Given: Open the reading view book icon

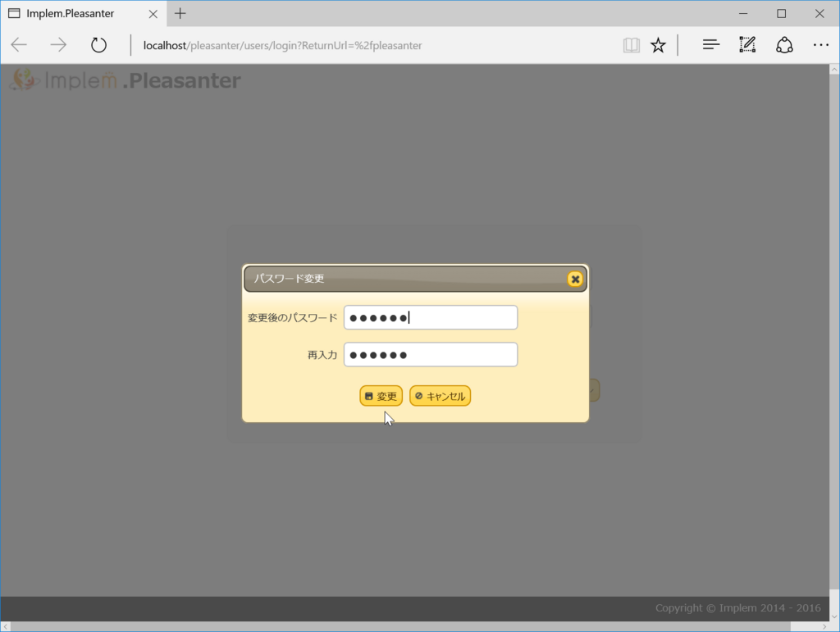Looking at the screenshot, I should [632, 45].
